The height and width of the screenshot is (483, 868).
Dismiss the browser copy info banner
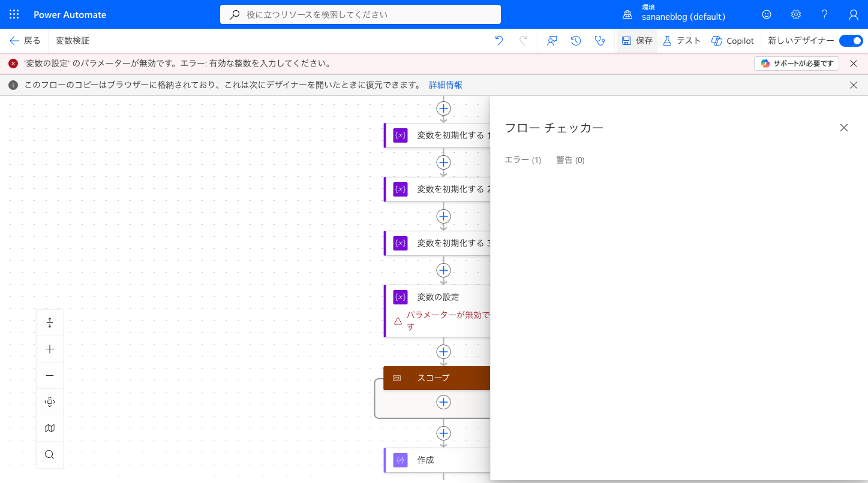pos(854,85)
